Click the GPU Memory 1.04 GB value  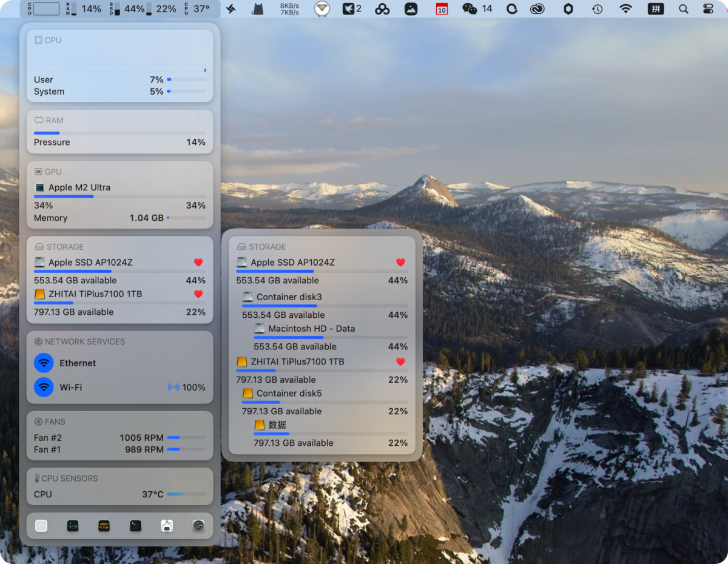pyautogui.click(x=146, y=218)
